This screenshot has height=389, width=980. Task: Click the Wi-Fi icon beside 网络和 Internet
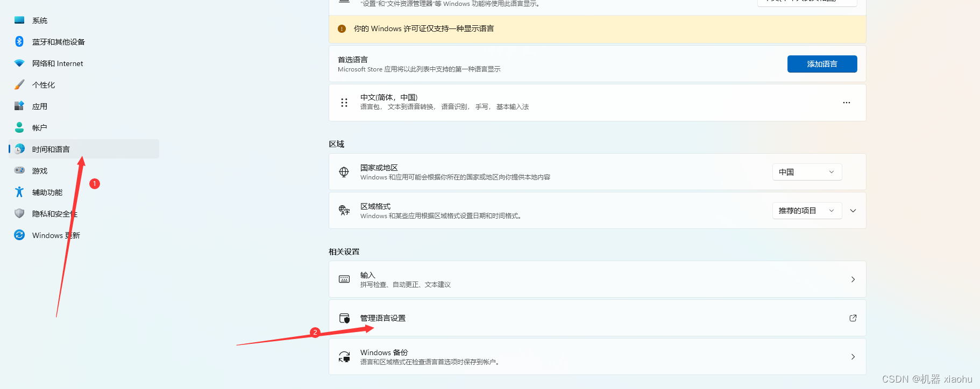pyautogui.click(x=19, y=63)
